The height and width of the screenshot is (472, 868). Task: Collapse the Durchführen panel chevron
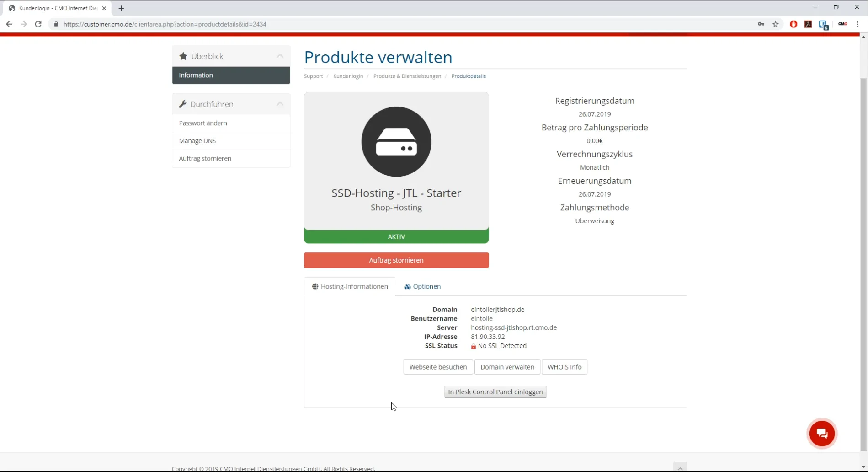pyautogui.click(x=280, y=104)
